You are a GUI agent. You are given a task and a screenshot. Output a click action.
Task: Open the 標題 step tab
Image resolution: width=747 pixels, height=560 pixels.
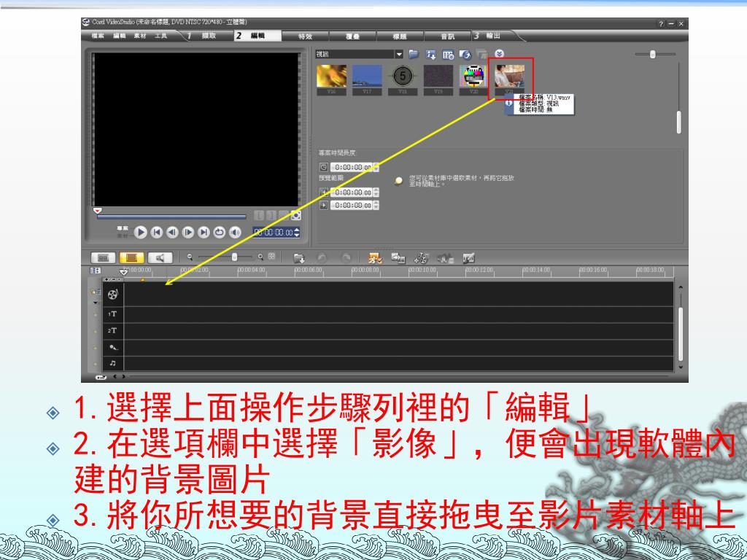click(400, 36)
